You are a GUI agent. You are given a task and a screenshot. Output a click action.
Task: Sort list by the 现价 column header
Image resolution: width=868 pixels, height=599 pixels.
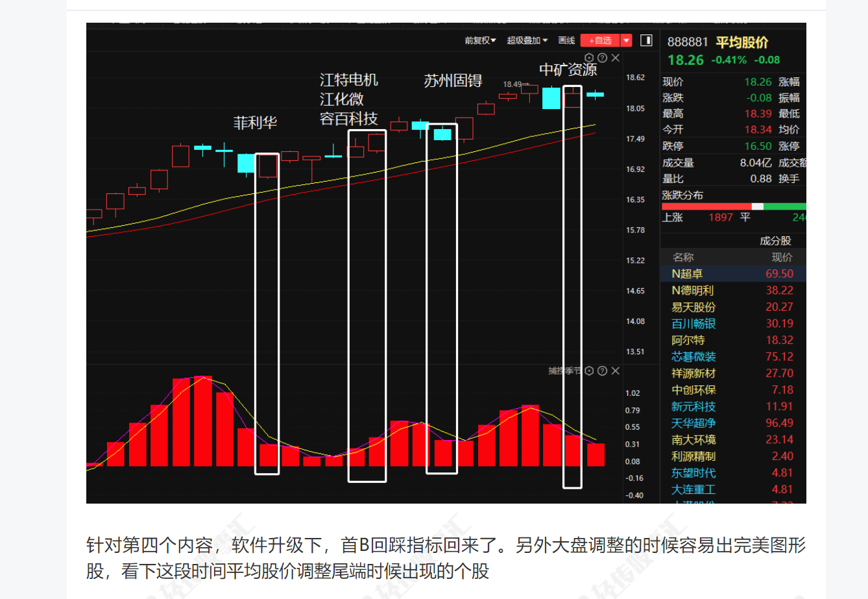(782, 257)
